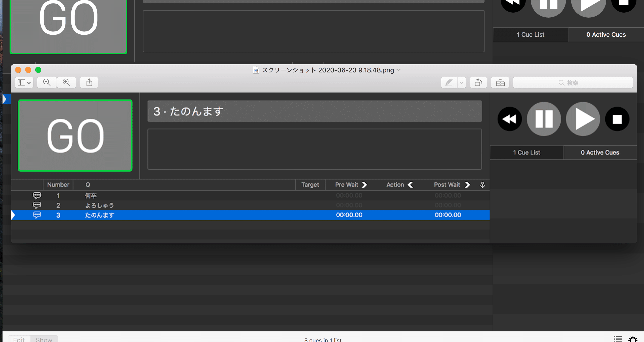The width and height of the screenshot is (644, 342).
Task: Select the 1 Cue List tab
Action: 531,35
